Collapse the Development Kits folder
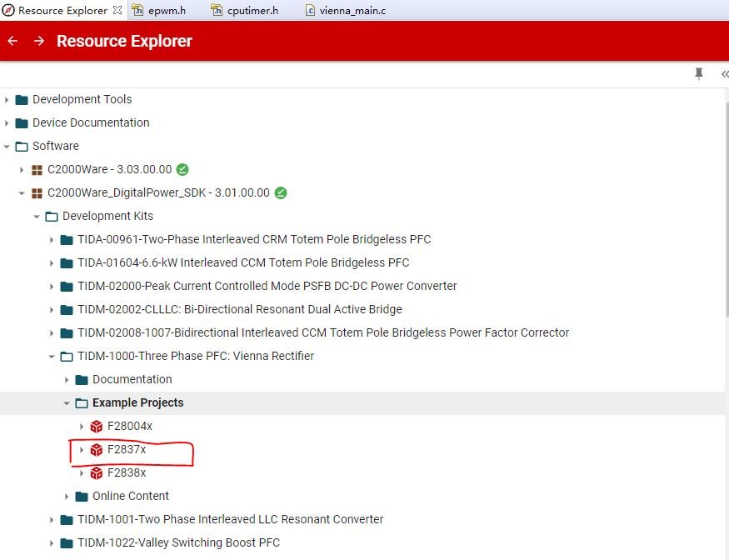 37,217
